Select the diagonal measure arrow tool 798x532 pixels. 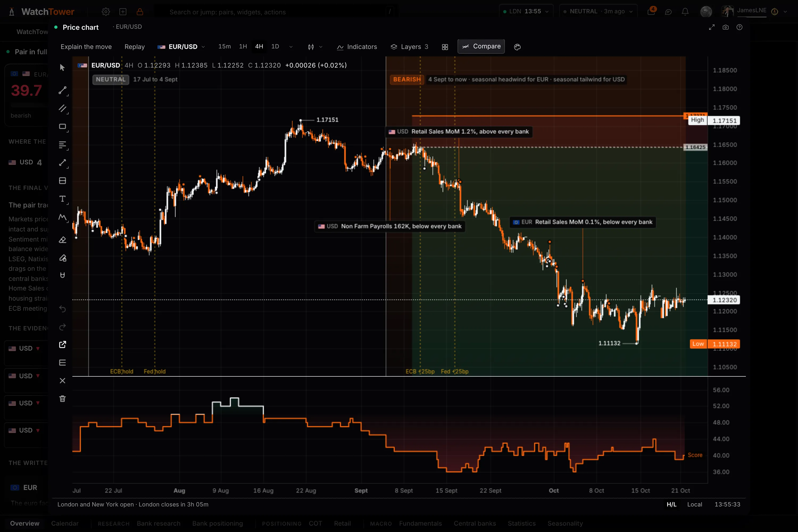coord(63,163)
